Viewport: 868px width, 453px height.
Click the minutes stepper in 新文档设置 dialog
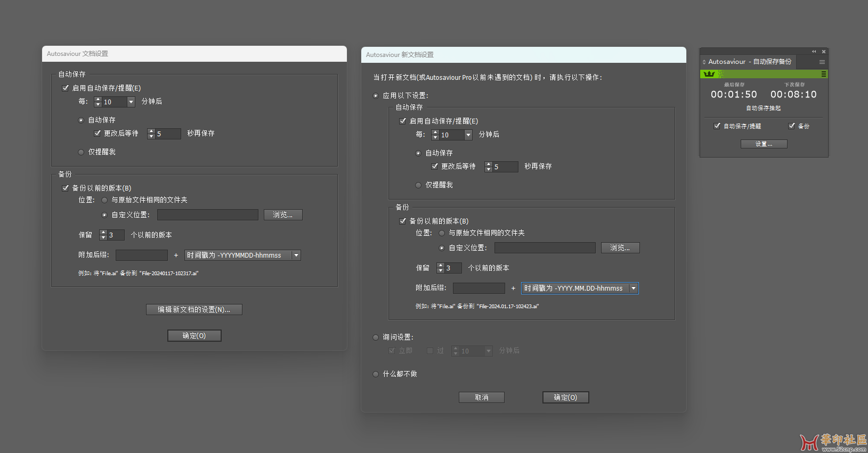coord(435,135)
